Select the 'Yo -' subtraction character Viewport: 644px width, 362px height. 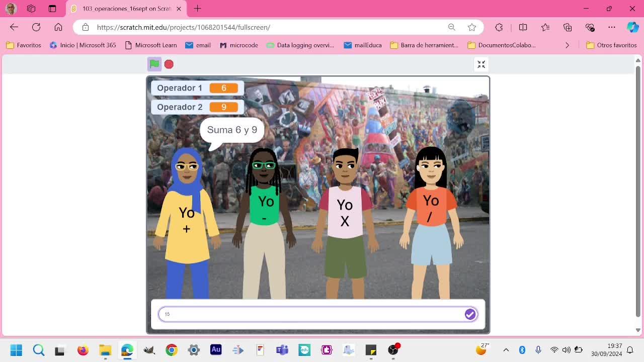pos(264,224)
